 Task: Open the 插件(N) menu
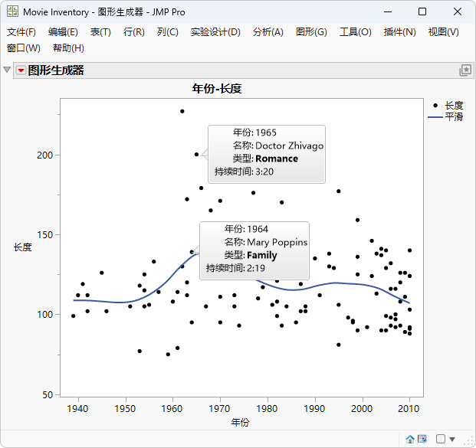(x=399, y=32)
